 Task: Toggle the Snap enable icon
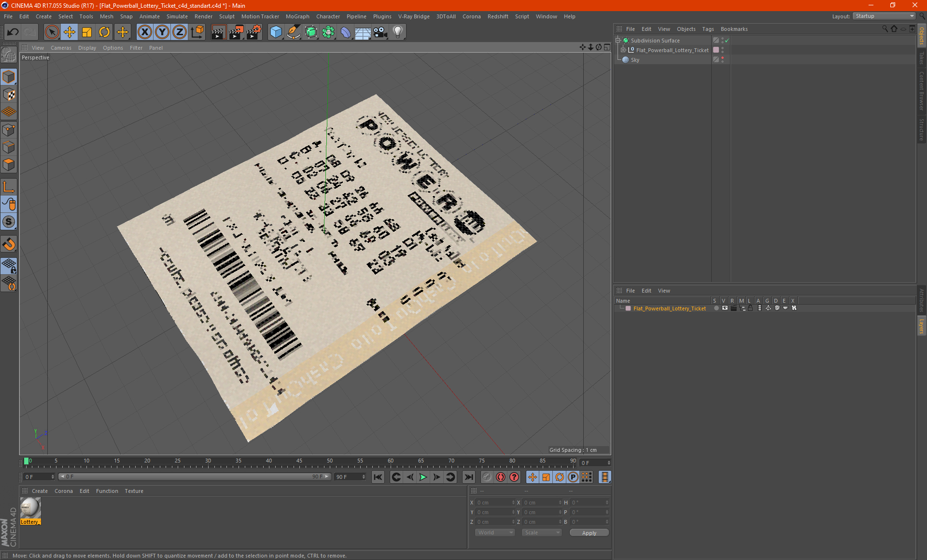(x=9, y=222)
